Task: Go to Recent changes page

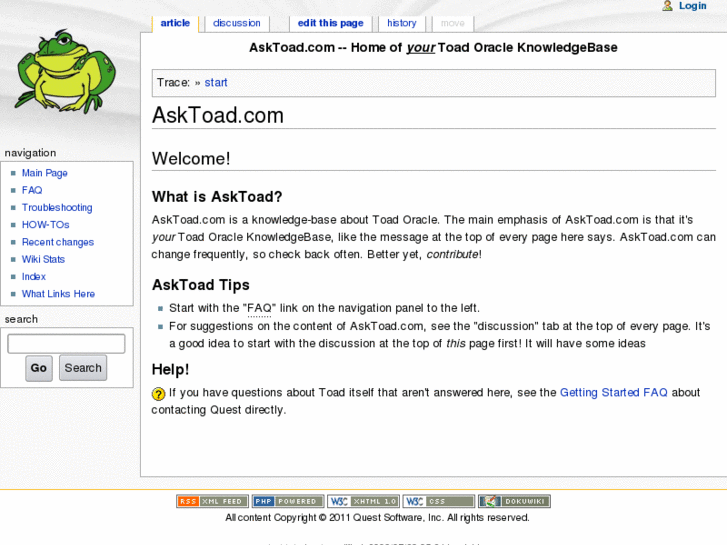Action: (x=58, y=242)
